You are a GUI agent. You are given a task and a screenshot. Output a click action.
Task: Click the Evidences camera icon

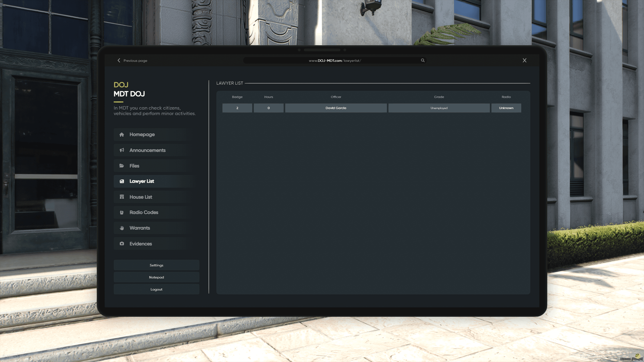[x=122, y=244]
